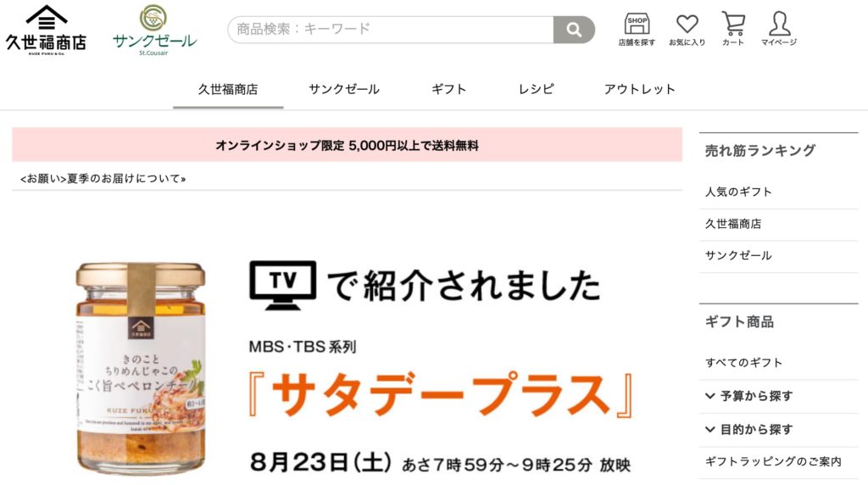This screenshot has width=868, height=485.
Task: Click the サンクゼール St.Cousair logo
Action: (x=154, y=30)
